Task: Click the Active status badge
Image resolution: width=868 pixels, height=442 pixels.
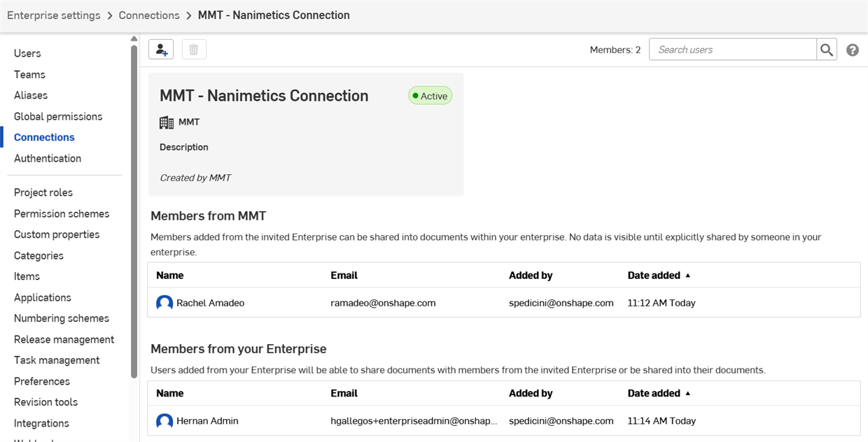Action: 430,96
